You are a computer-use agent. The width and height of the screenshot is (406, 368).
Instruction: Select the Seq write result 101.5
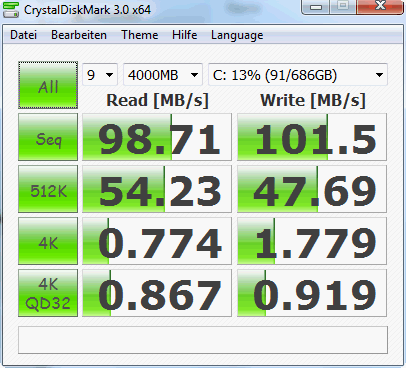tap(312, 137)
